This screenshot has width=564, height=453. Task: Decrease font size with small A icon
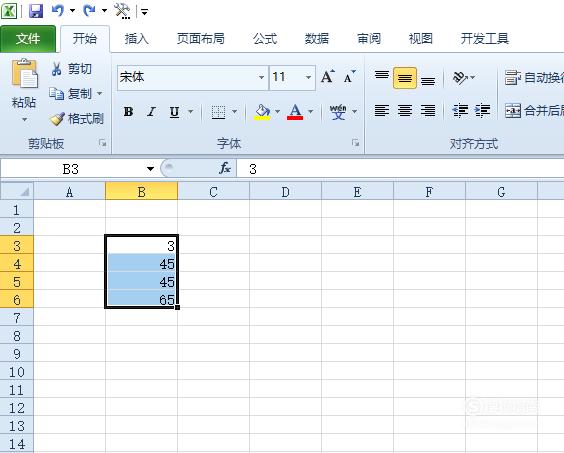(349, 77)
